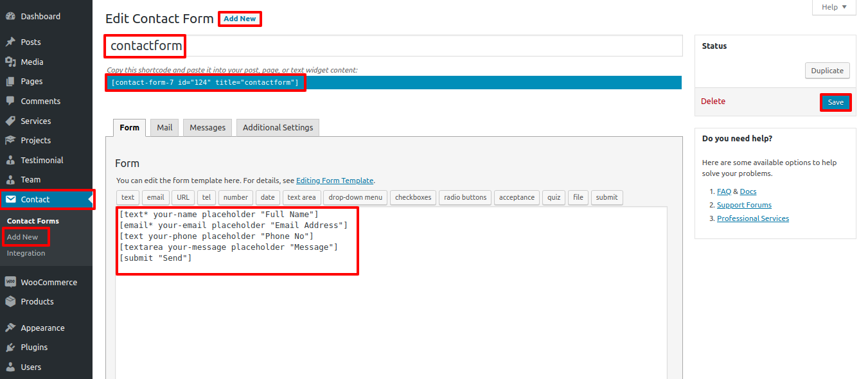Insert a checkboxes tag
The width and height of the screenshot is (868, 379).
click(x=413, y=197)
